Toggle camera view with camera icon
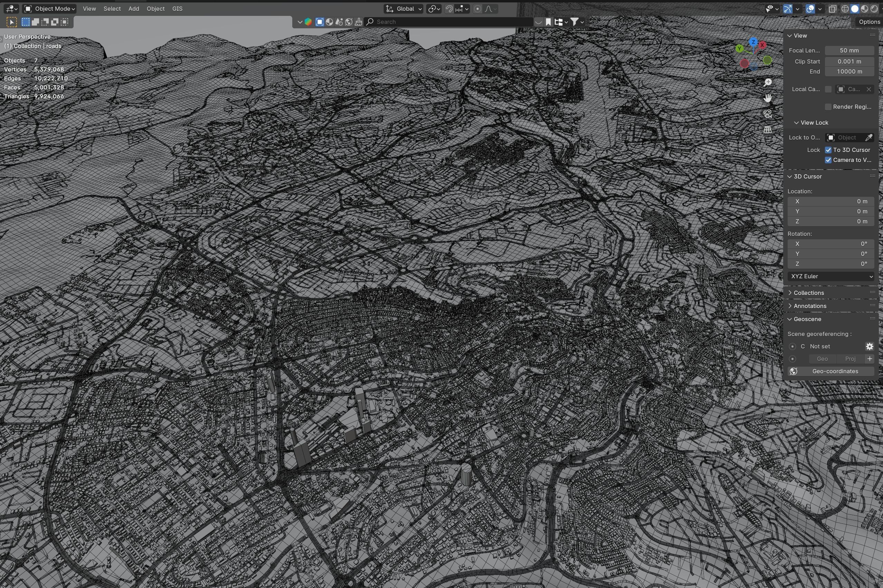This screenshot has width=883, height=588. click(x=768, y=114)
